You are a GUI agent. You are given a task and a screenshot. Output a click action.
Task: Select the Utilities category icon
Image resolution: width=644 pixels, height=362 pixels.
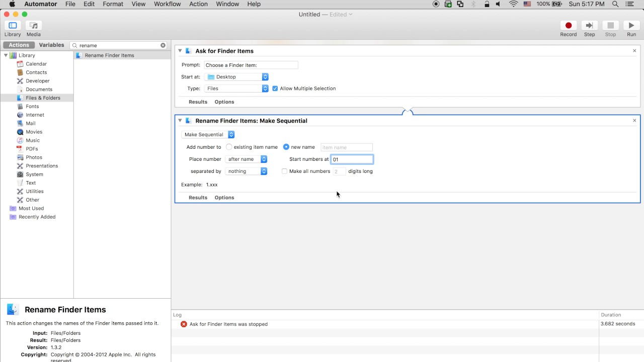pyautogui.click(x=20, y=192)
